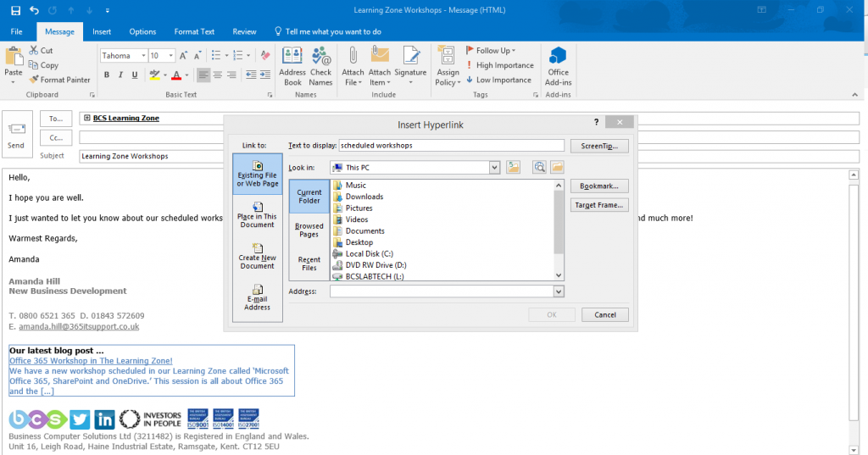The height and width of the screenshot is (455, 868).
Task: Click the To... recipients button
Action: click(x=56, y=119)
